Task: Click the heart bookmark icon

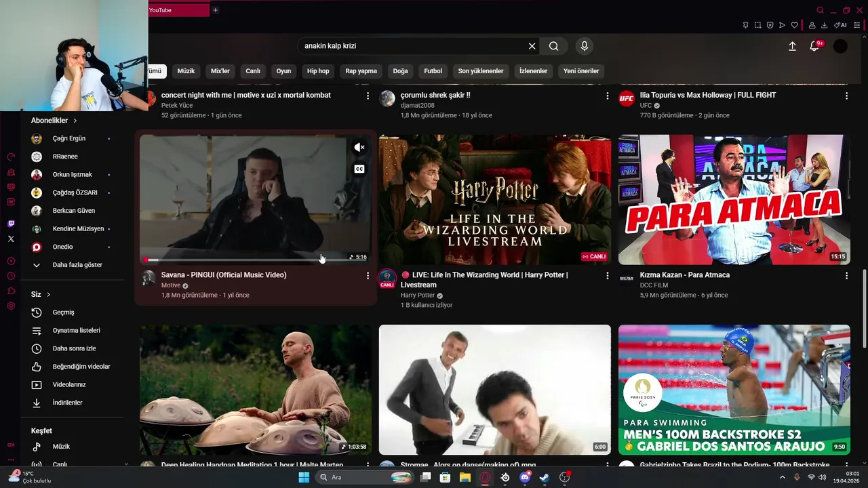Action: tap(795, 25)
